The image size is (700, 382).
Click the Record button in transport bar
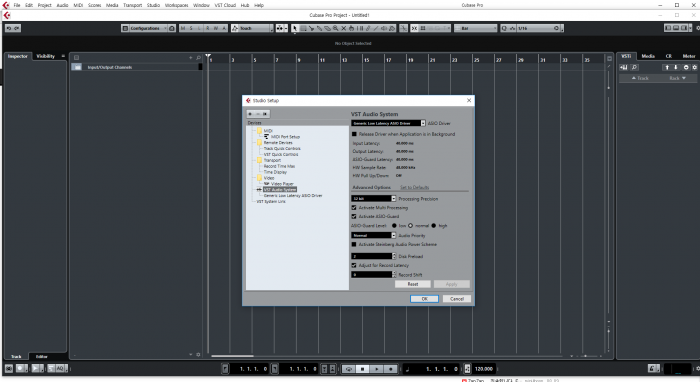391,369
